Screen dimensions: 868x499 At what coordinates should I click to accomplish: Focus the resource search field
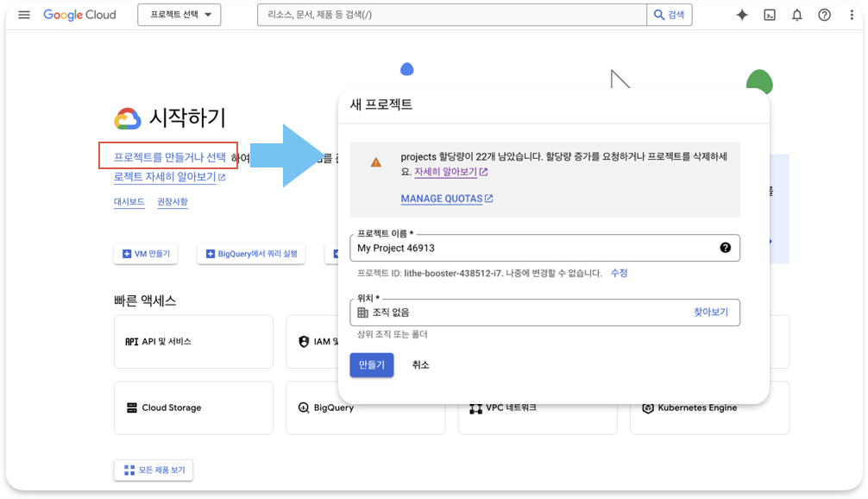452,15
